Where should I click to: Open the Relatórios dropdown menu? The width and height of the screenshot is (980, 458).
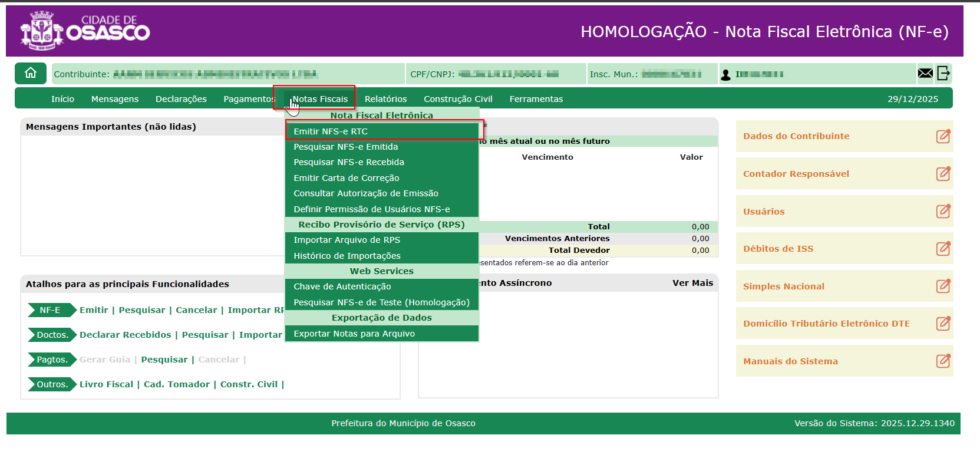point(385,99)
